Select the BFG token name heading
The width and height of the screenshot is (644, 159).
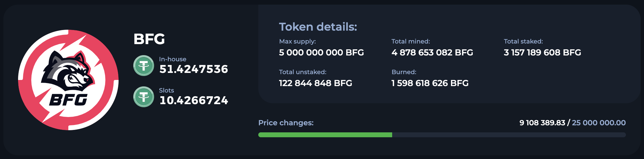[149, 39]
